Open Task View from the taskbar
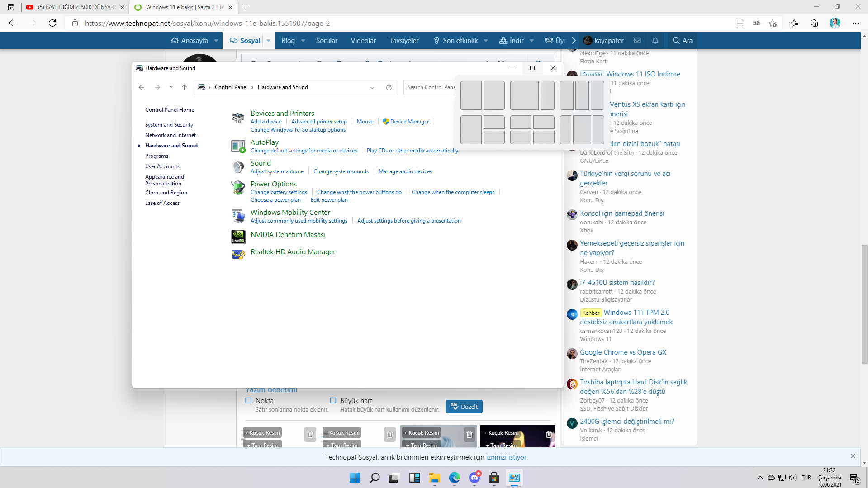Image resolution: width=868 pixels, height=488 pixels. (x=394, y=478)
